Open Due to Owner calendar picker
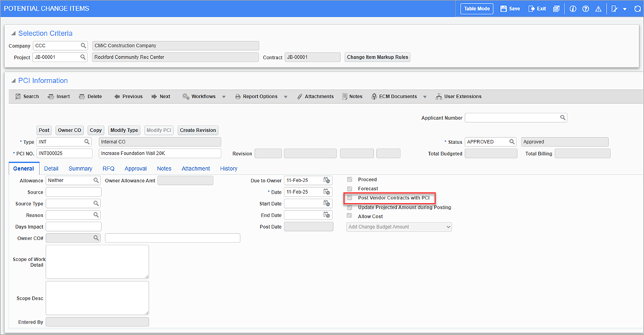Viewport: 644px width, 335px height. [x=327, y=181]
